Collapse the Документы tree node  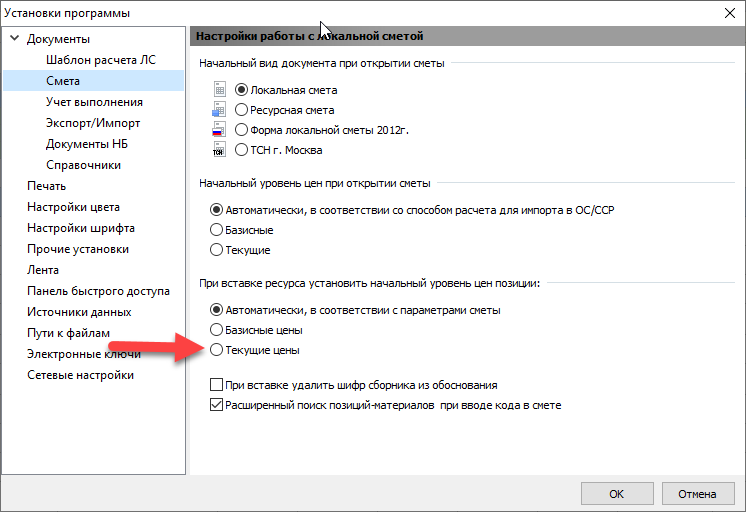click(x=14, y=39)
